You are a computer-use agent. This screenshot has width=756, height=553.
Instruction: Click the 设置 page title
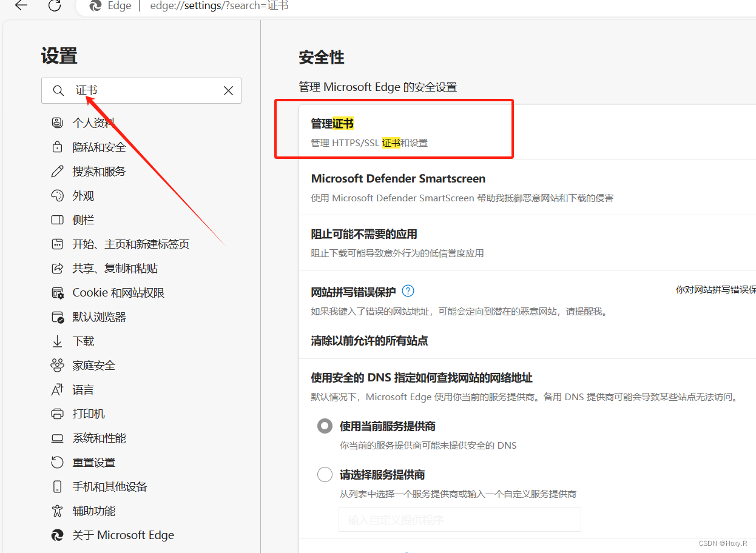[59, 56]
